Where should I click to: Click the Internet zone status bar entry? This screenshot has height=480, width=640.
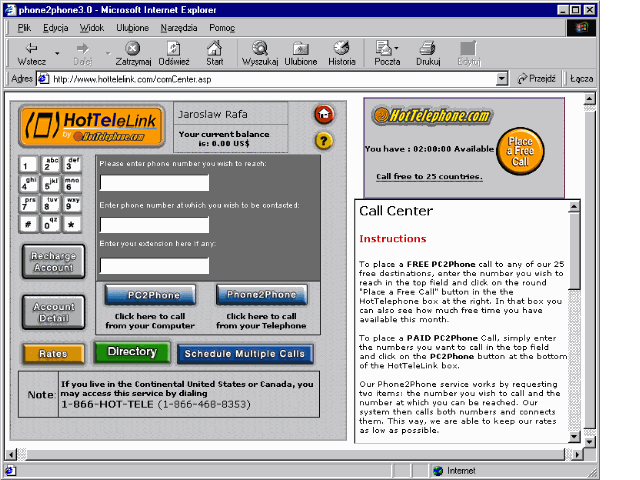point(455,471)
